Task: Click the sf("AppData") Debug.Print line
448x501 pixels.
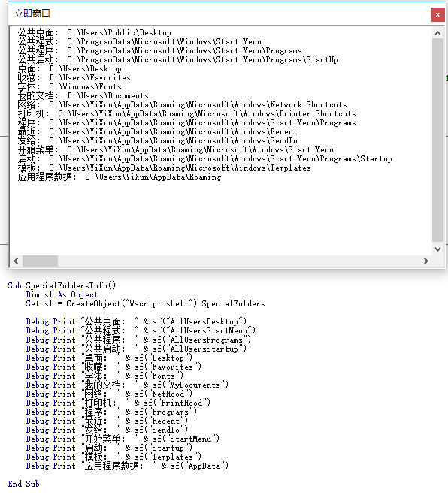Action: (127, 466)
